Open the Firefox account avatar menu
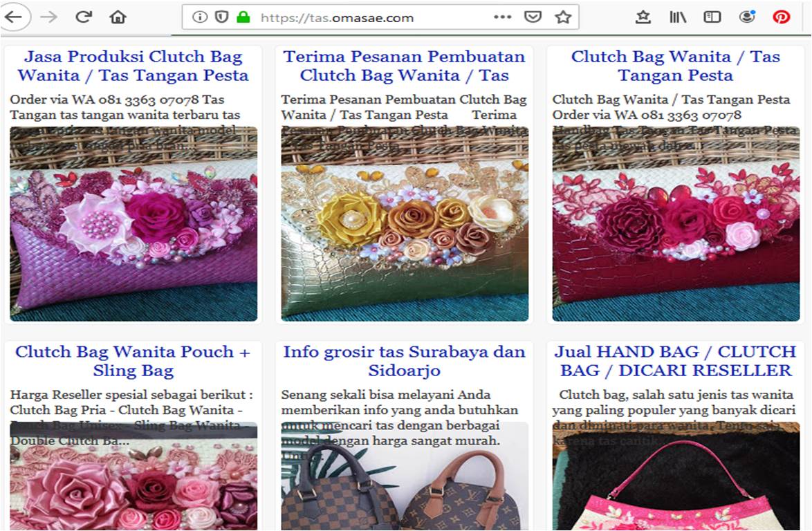Viewport: 812px width, 531px height. (747, 17)
